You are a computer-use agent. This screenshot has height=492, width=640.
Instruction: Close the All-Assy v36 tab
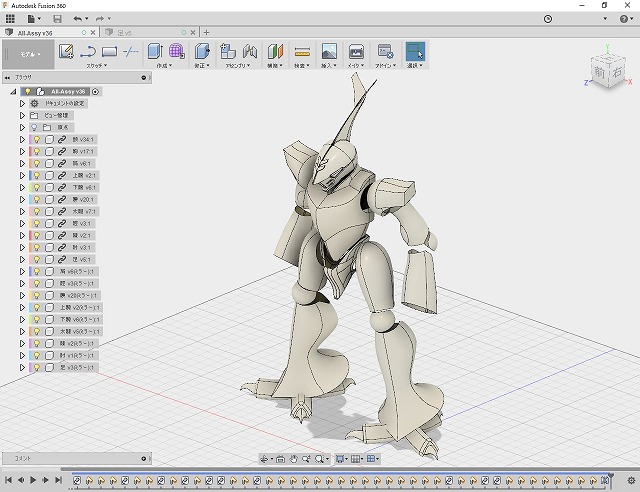[93, 33]
